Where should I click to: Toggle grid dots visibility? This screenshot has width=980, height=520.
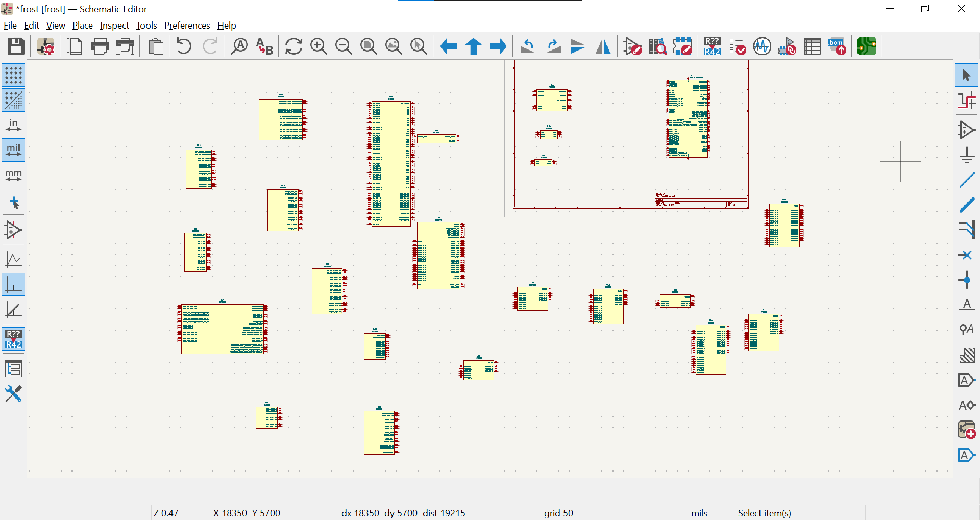coord(13,76)
